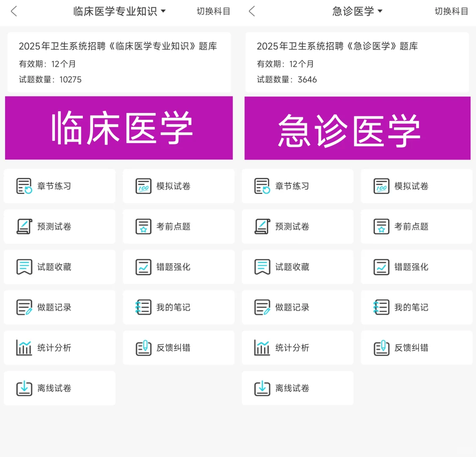Click the 2025年卫生系统招聘《临床医学专业知识》题库 title

[x=118, y=46]
